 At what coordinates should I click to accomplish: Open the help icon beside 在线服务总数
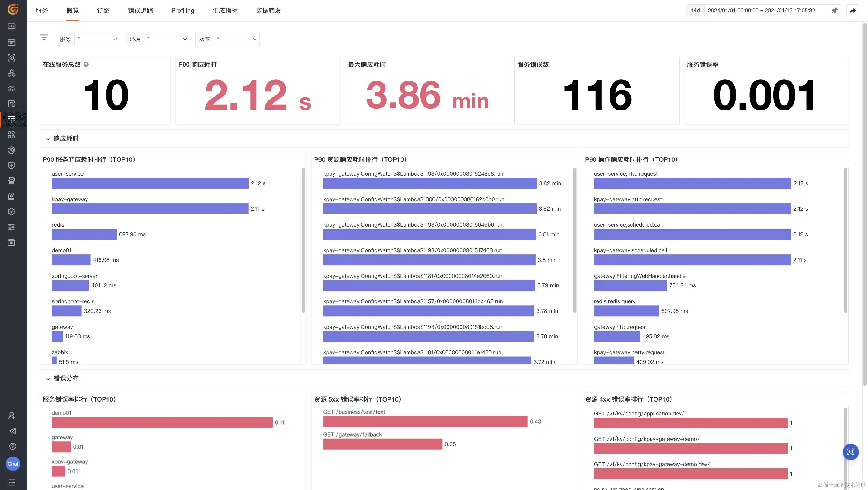(x=86, y=65)
